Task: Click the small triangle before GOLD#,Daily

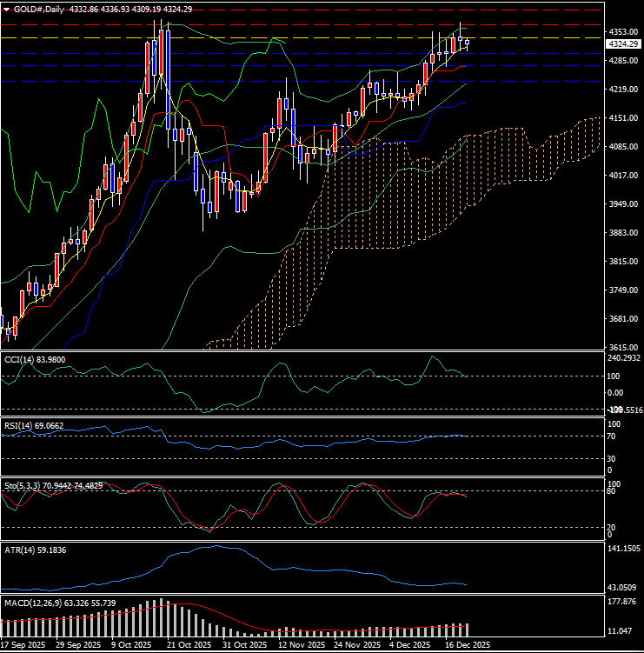Action: (x=7, y=9)
